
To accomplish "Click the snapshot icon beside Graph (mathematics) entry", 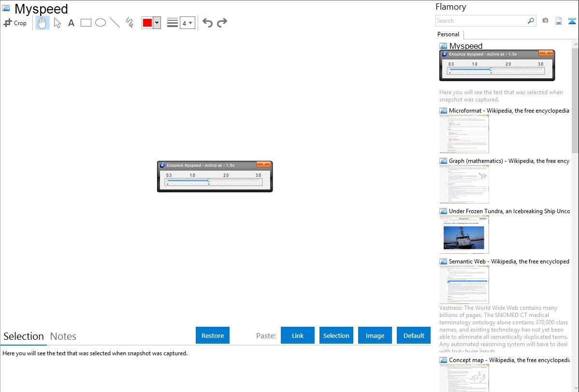I will tap(443, 161).
